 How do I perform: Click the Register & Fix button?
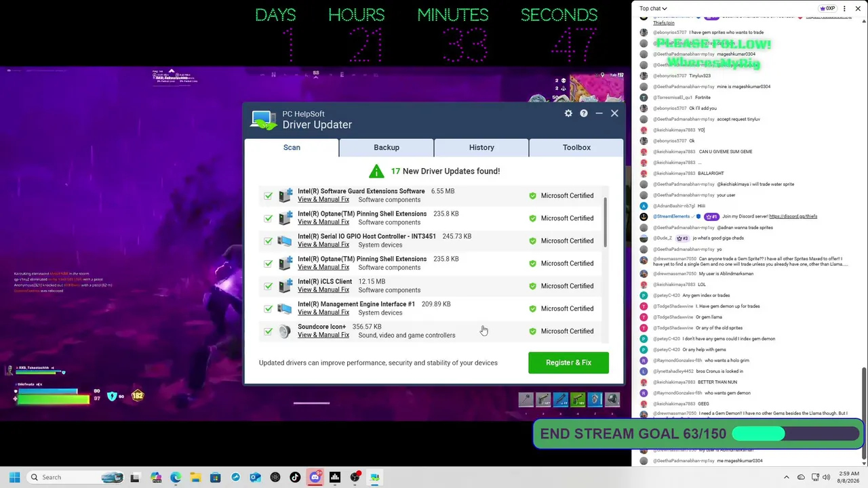[568, 363]
